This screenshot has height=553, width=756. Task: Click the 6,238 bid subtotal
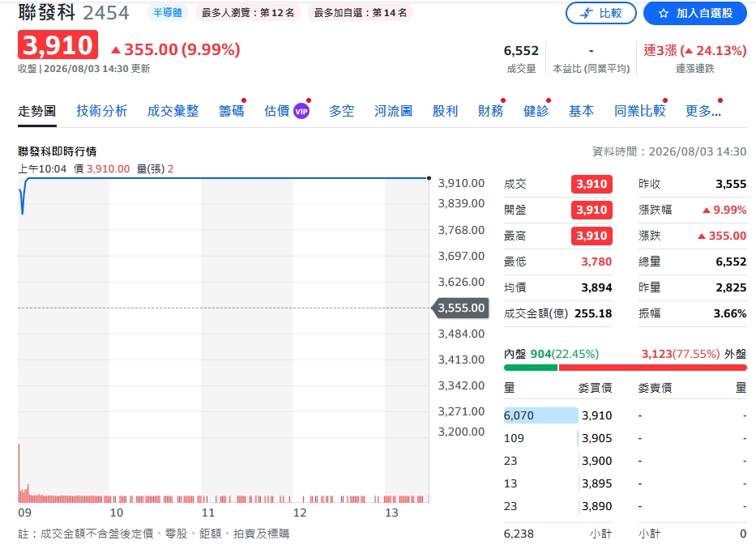[x=519, y=534]
